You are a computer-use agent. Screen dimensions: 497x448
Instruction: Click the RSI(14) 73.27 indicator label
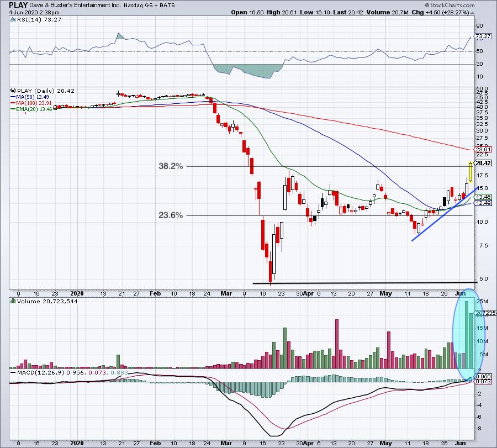point(39,20)
